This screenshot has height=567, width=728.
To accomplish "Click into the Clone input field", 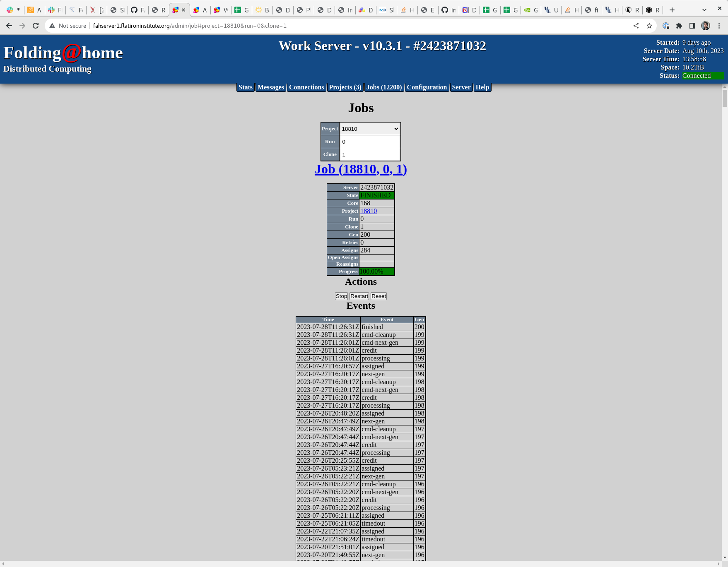I will 370,154.
